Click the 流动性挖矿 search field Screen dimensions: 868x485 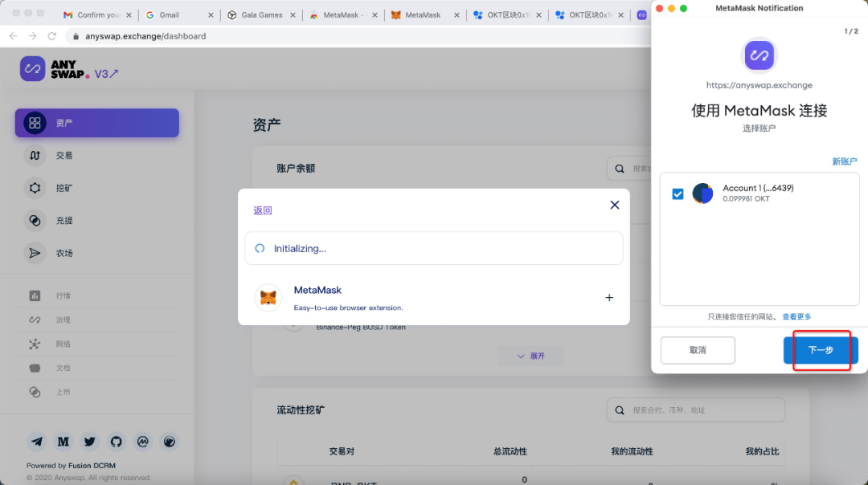pyautogui.click(x=696, y=410)
